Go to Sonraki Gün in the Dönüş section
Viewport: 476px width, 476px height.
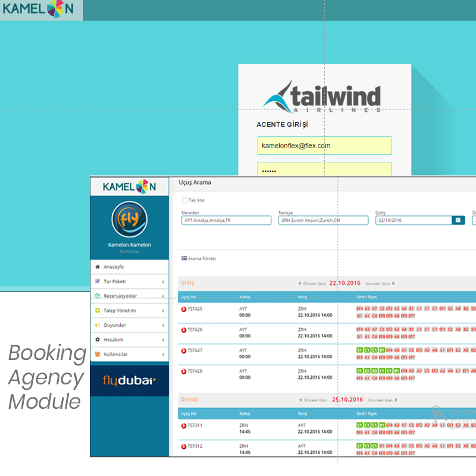click(x=383, y=400)
